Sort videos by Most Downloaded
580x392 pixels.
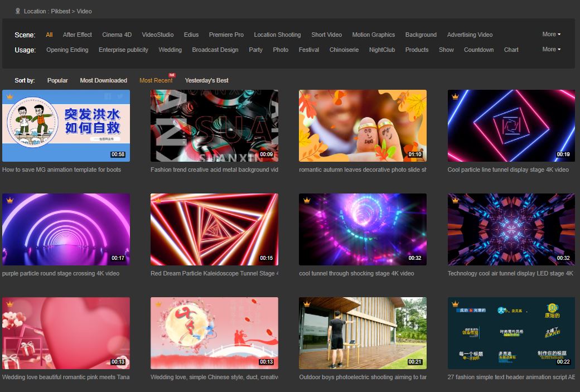click(x=104, y=81)
